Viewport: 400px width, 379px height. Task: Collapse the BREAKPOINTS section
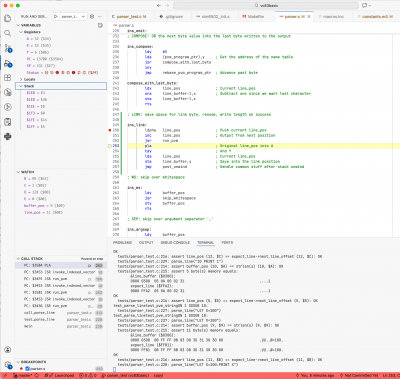click(18, 362)
